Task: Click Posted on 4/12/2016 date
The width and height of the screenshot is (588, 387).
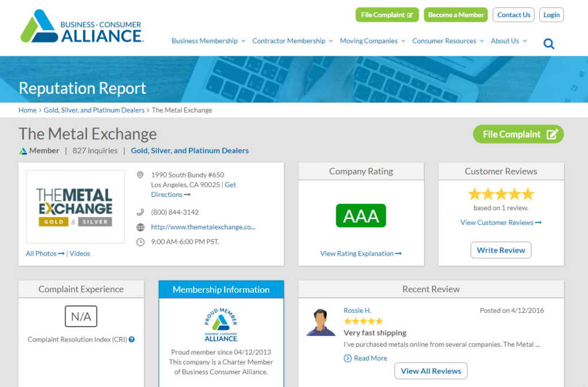Action: click(x=512, y=311)
